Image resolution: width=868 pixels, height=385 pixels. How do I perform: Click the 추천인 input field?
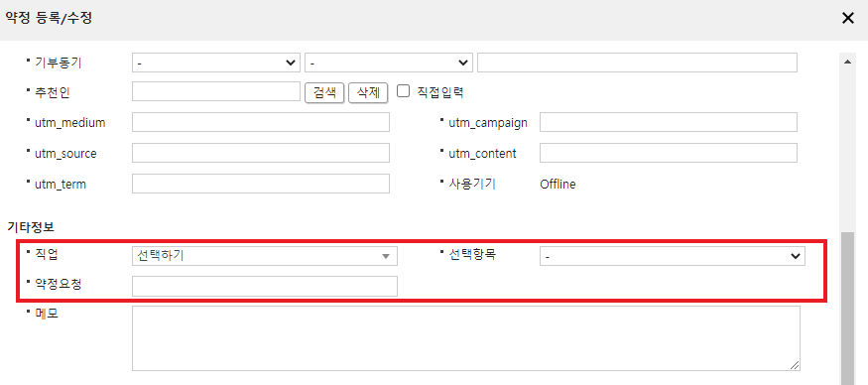[x=216, y=92]
